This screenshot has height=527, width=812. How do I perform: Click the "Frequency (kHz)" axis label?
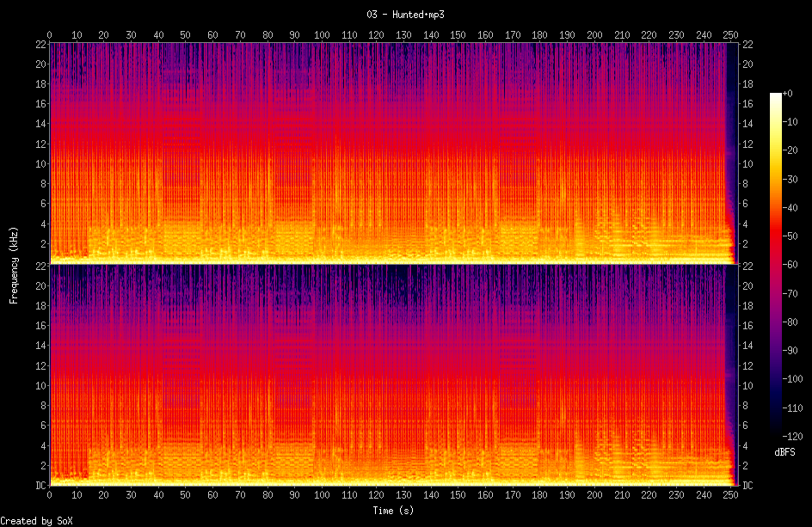pyautogui.click(x=14, y=263)
